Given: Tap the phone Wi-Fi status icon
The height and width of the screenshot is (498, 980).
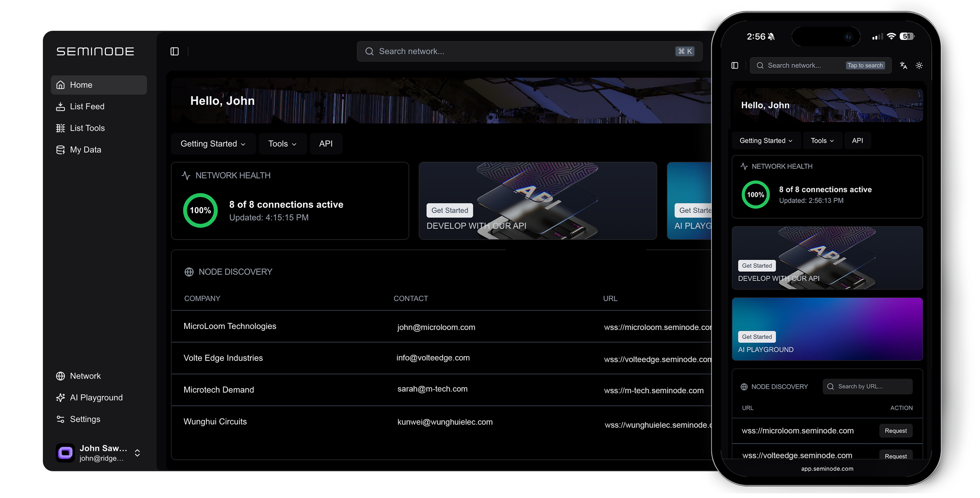Looking at the screenshot, I should pos(891,36).
